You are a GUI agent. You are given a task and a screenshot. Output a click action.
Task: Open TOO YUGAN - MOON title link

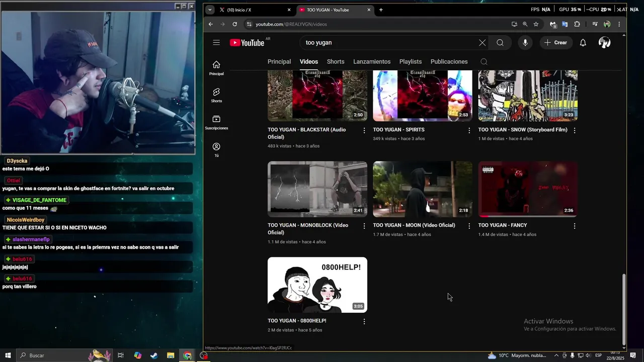coord(414,225)
